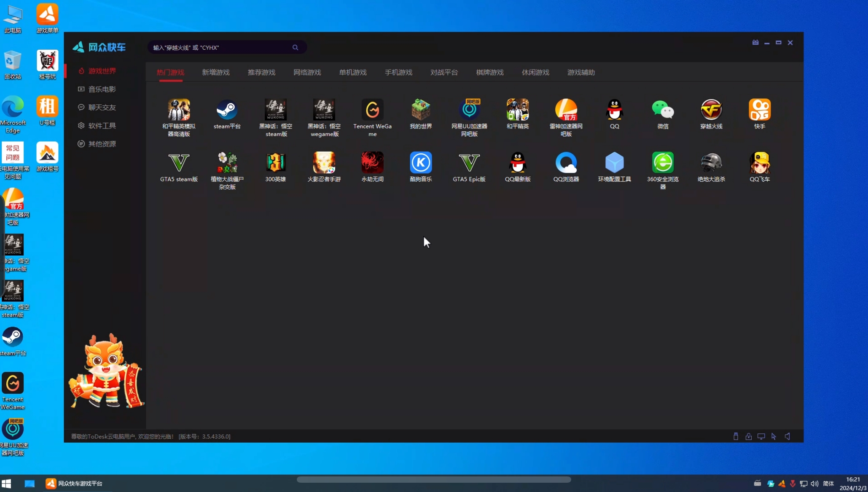Switch to the 新增游戏 tab

pos(215,72)
